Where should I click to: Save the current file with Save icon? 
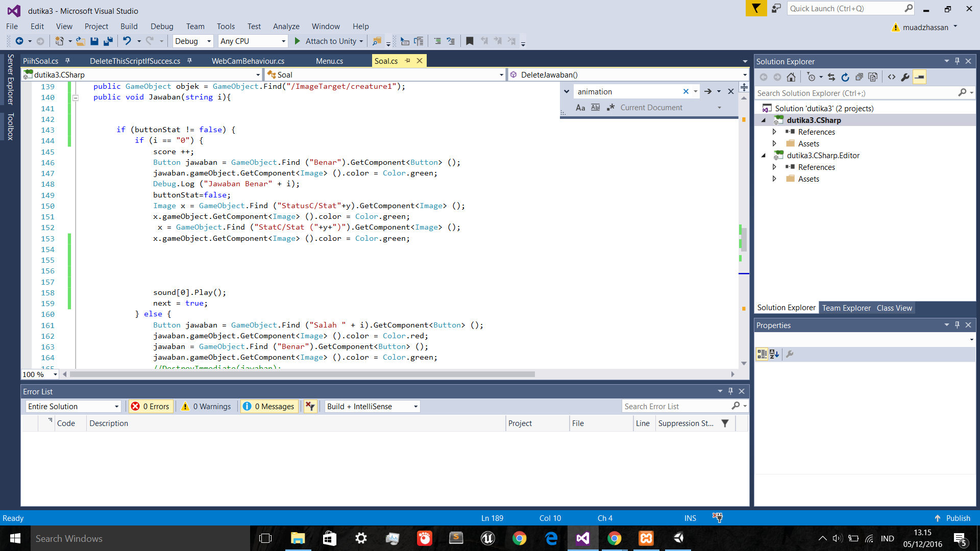coord(94,41)
